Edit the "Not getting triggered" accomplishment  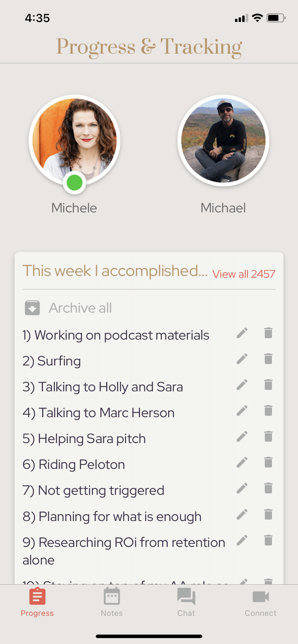coord(242,488)
